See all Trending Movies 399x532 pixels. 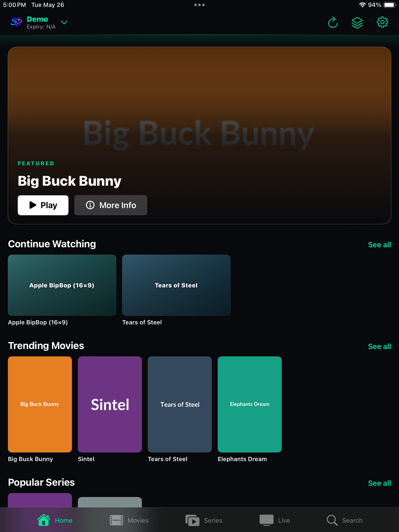coord(379,346)
